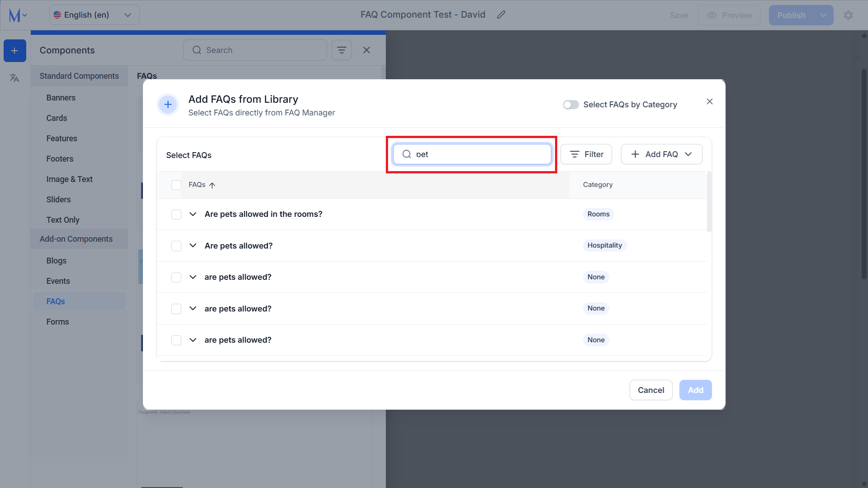
Task: Select Forms add-on component
Action: point(57,322)
